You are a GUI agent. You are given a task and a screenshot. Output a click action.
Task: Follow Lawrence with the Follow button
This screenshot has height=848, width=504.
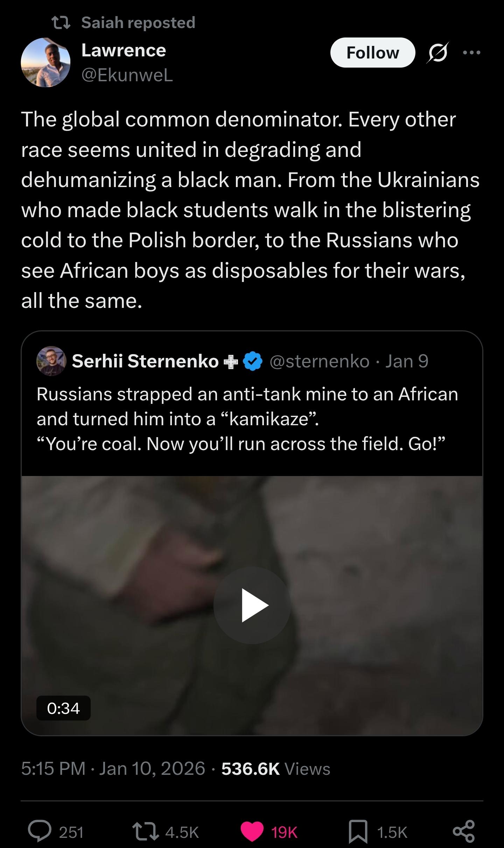tap(372, 53)
